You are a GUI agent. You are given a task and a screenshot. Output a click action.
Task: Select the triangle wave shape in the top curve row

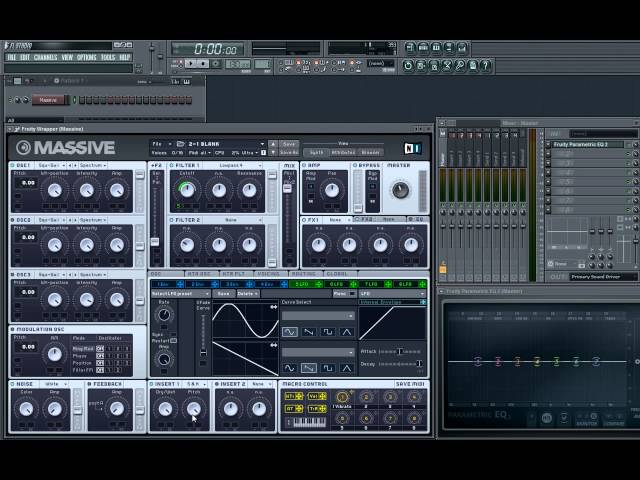click(346, 331)
